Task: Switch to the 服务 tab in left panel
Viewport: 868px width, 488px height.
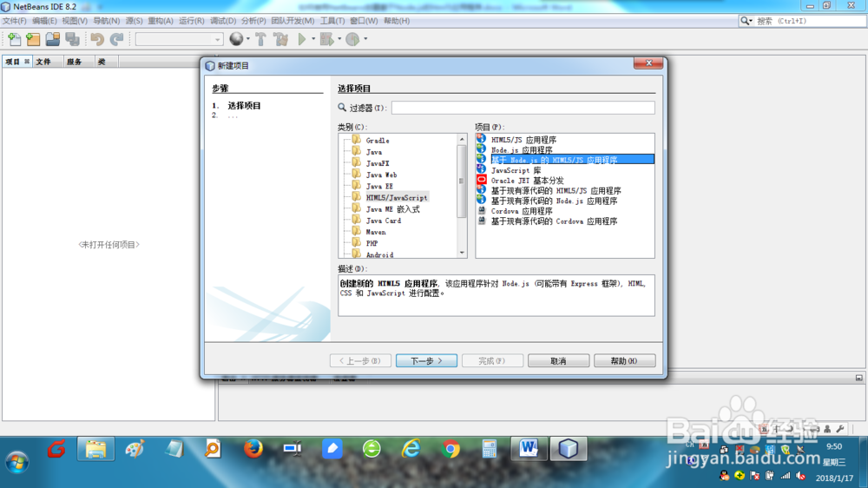Action: pyautogui.click(x=74, y=62)
